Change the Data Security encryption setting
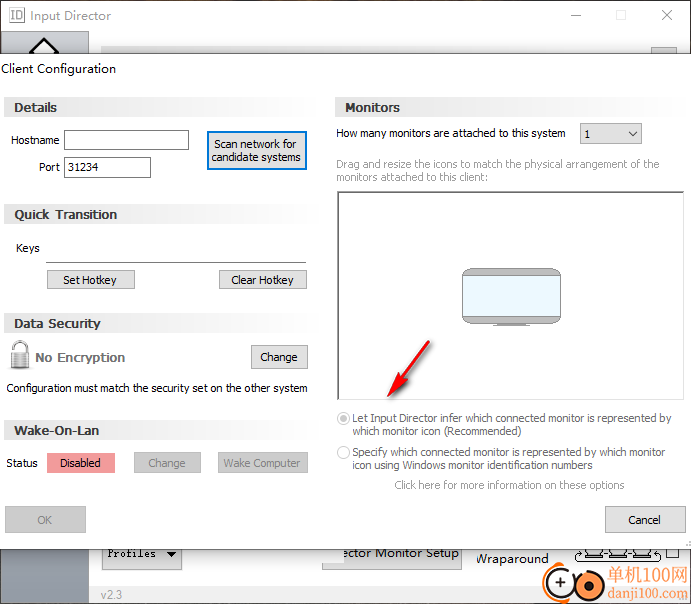This screenshot has height=604, width=691. click(x=279, y=357)
